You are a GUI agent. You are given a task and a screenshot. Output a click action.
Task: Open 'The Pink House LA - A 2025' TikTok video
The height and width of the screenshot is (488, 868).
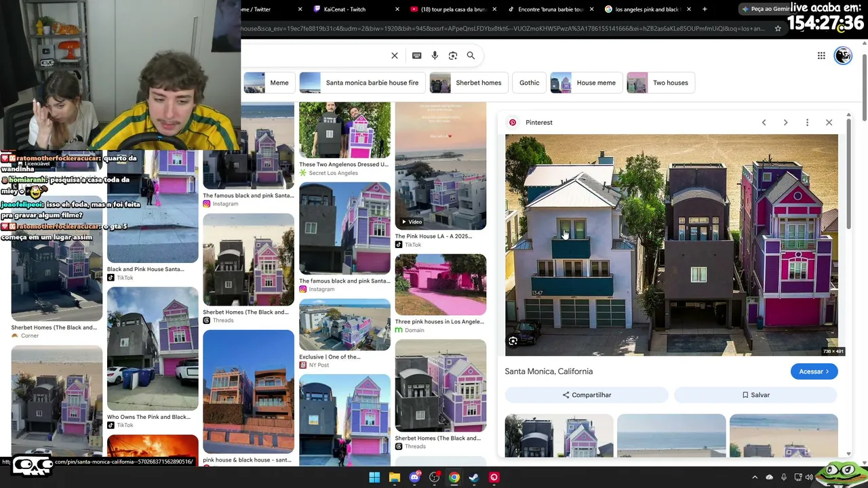[441, 176]
